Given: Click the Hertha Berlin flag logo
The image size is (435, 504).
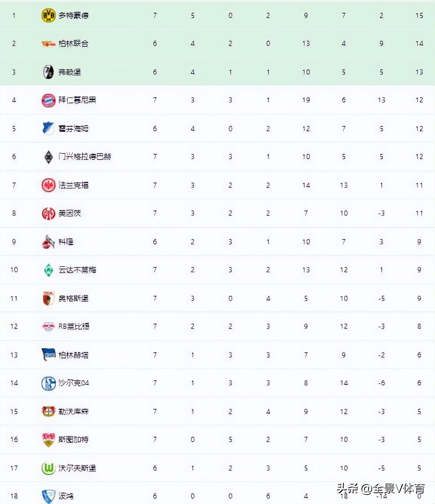Looking at the screenshot, I should (x=48, y=355).
